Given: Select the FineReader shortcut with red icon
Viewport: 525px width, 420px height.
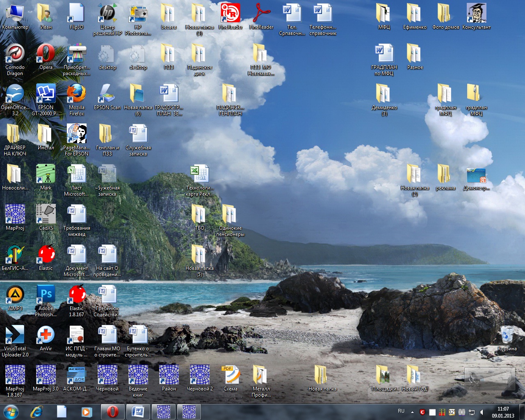Looking at the screenshot, I should click(x=230, y=14).
